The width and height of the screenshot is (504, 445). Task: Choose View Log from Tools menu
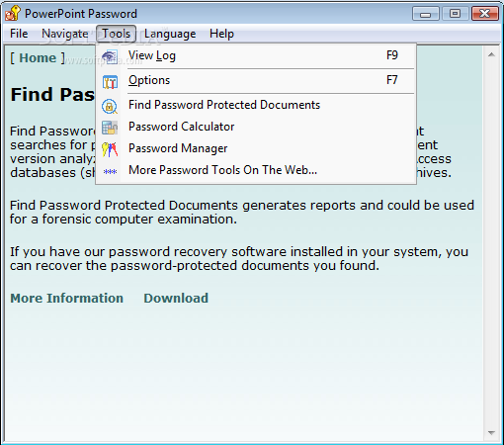point(256,56)
